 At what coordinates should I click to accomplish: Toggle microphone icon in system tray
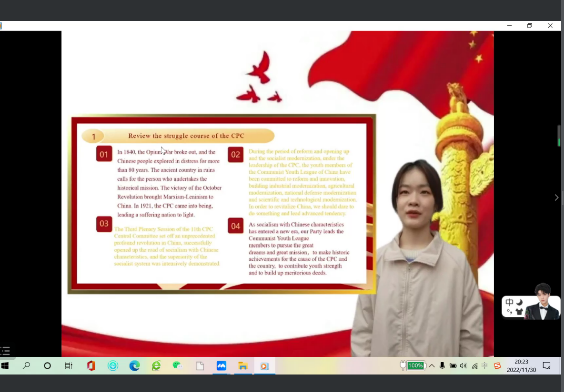(x=442, y=366)
